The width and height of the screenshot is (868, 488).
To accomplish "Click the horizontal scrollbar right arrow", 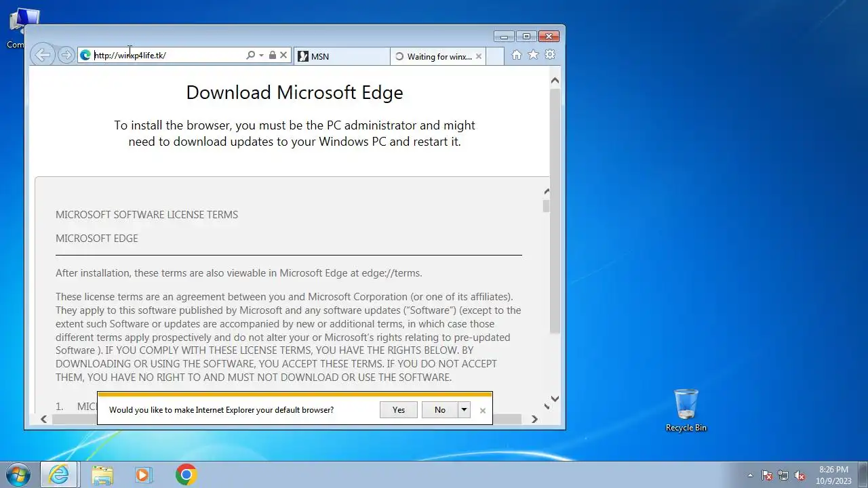I will pos(534,419).
